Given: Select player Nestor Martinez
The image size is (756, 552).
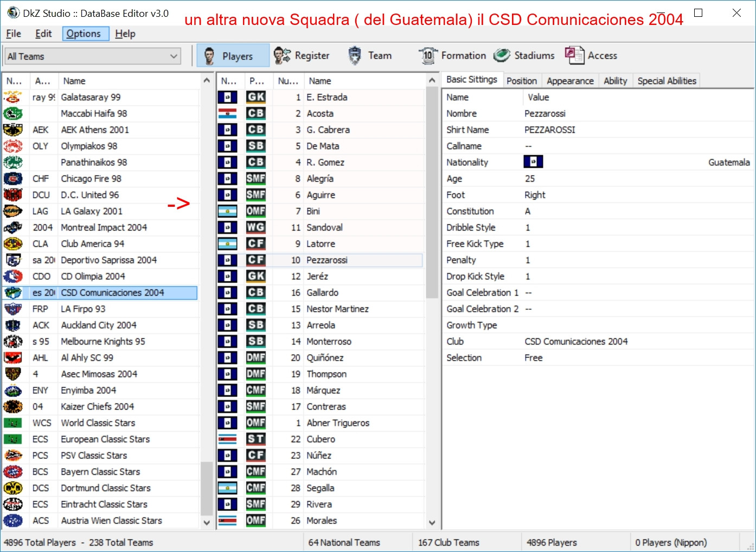Looking at the screenshot, I should click(337, 309).
